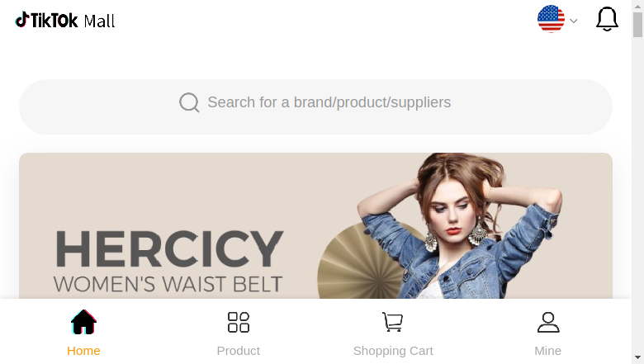Switch to the Product tab label
The width and height of the screenshot is (644, 364).
tap(239, 351)
